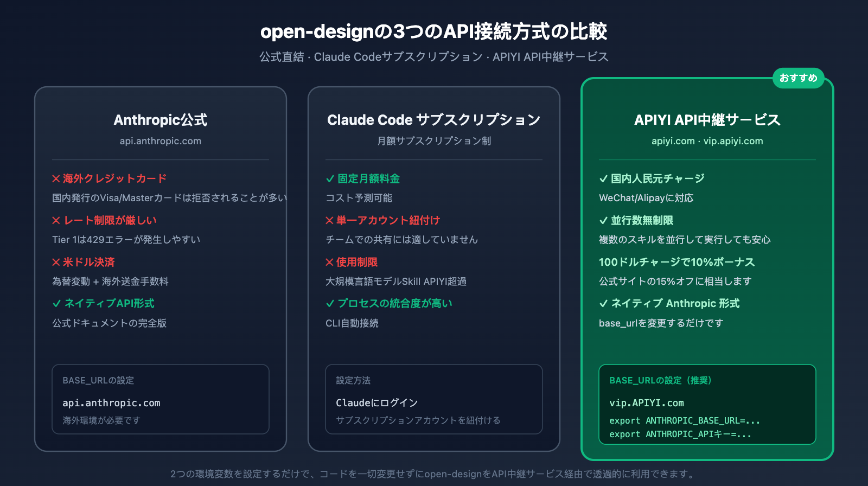Click the red X beside 使用制限
Viewport: 868px width, 486px height.
(x=329, y=263)
